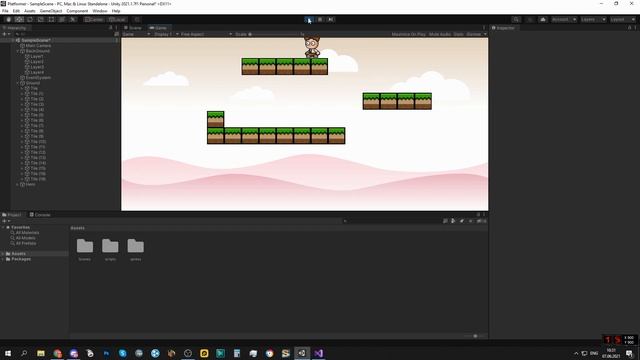Image resolution: width=640 pixels, height=360 pixels.
Task: Open the Window menu
Action: [100, 11]
